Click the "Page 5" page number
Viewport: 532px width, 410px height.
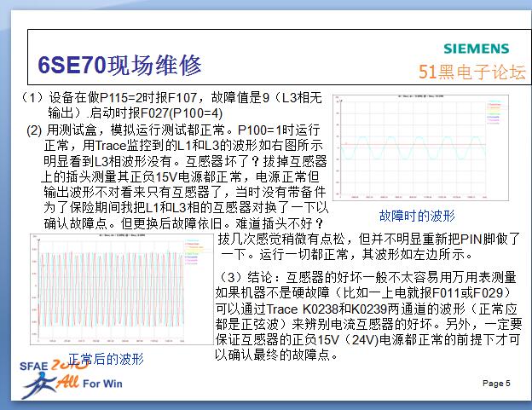click(496, 384)
